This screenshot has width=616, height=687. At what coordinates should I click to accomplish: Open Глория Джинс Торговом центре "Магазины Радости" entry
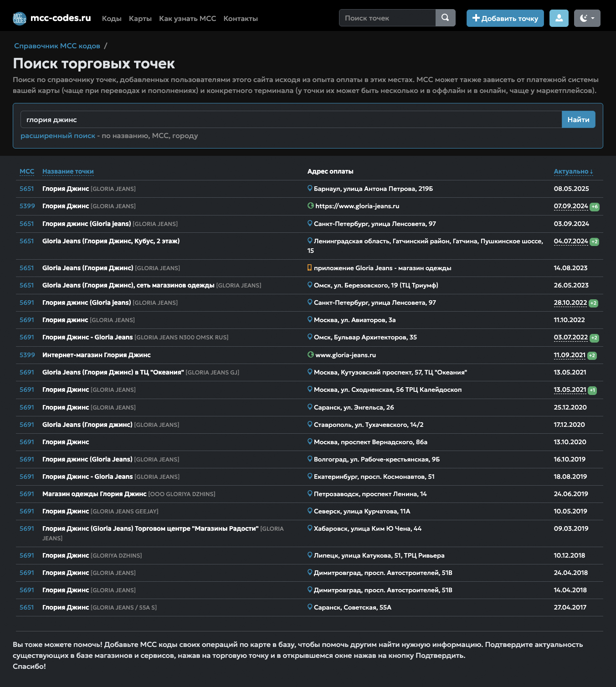pyautogui.click(x=163, y=533)
